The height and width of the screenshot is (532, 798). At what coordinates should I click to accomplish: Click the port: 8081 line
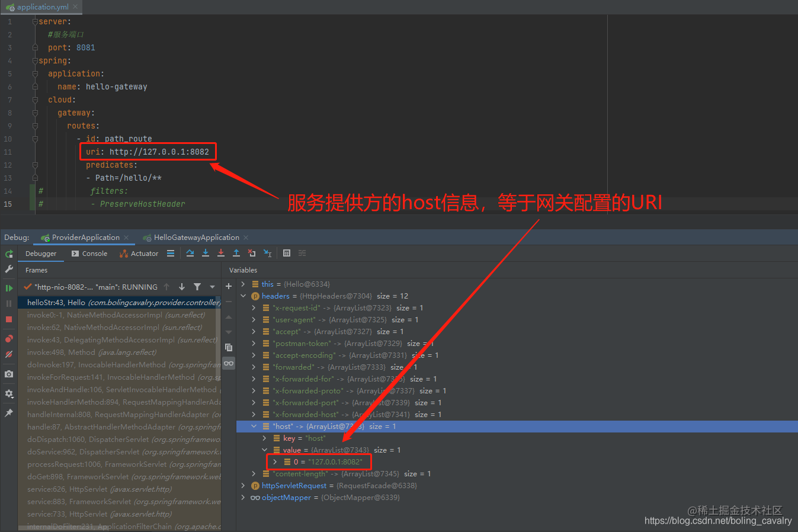click(x=72, y=47)
